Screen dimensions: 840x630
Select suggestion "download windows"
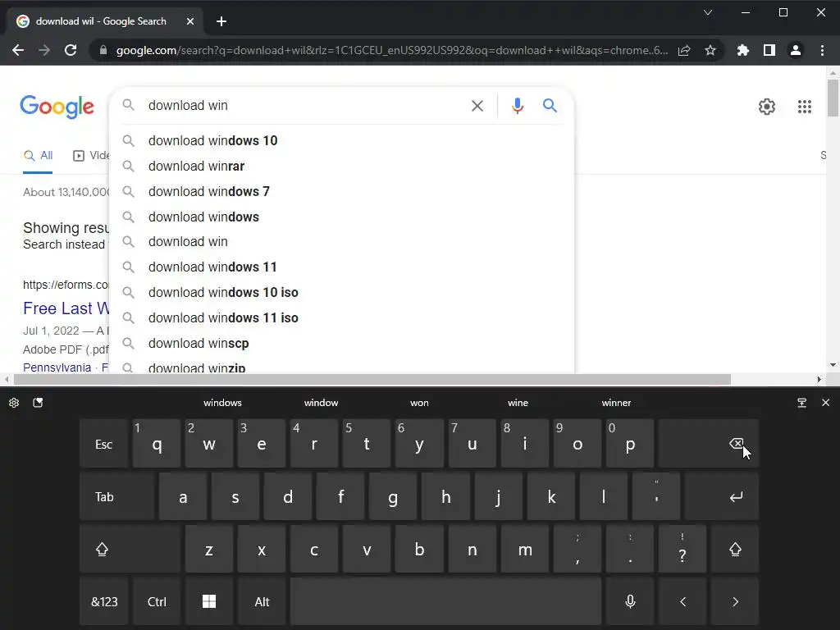coord(341,217)
